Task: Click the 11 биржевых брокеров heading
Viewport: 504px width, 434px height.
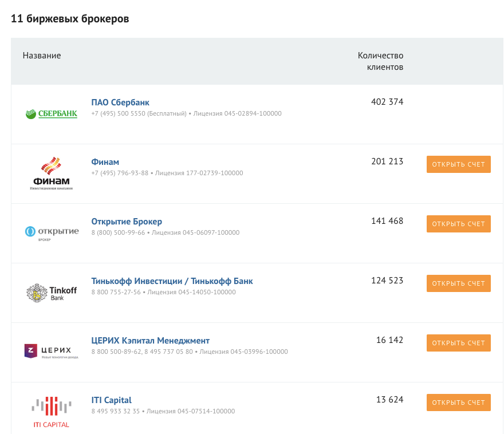Action: pyautogui.click(x=70, y=19)
